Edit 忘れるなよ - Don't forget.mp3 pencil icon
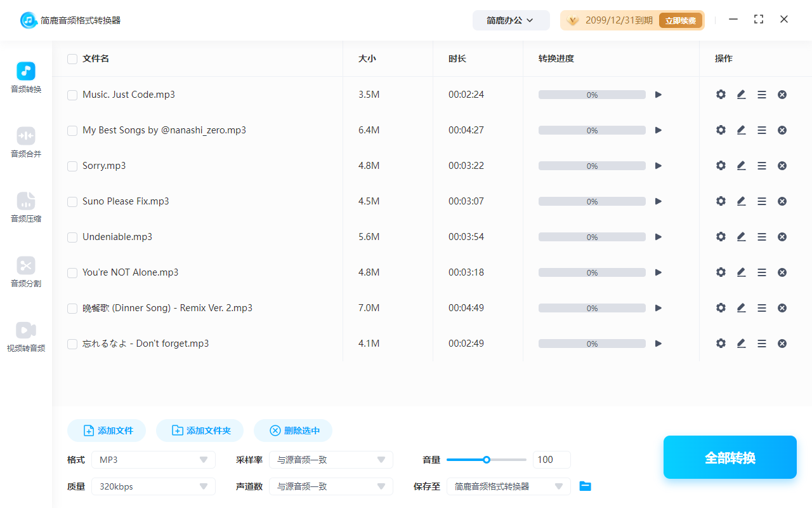The height and width of the screenshot is (508, 812). point(741,344)
